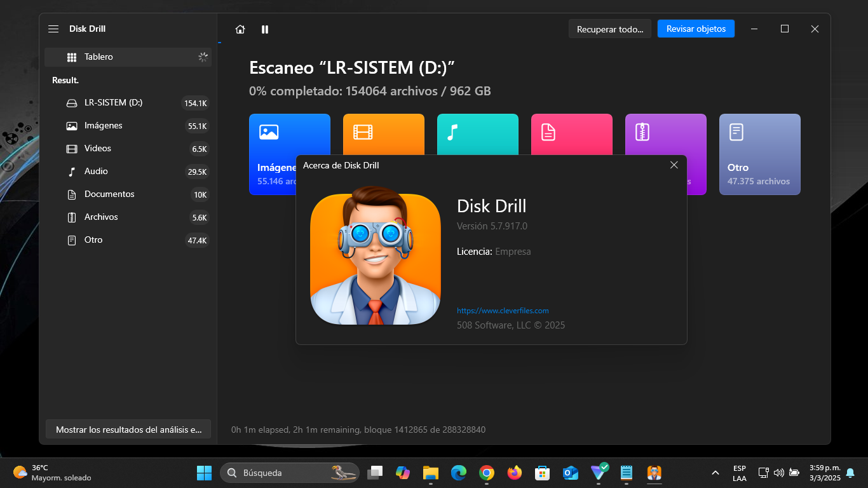Open LR-SISTEM (D:) results in sidebar
Screen dimensions: 868x488
(x=128, y=103)
